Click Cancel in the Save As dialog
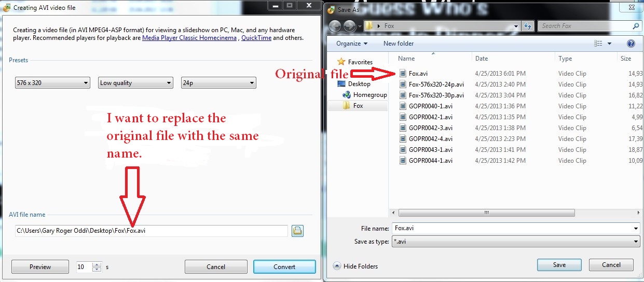Viewport: 644px width, 282px height. pos(611,265)
